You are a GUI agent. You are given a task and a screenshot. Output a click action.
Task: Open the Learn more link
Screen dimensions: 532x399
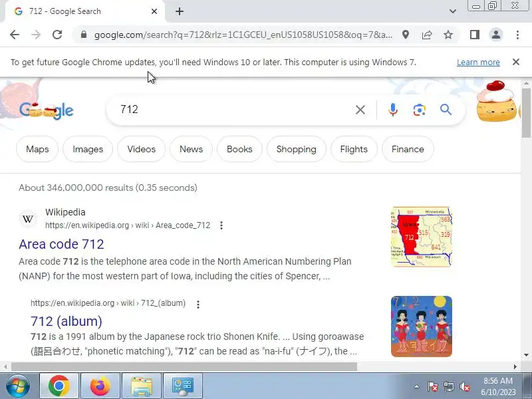click(x=478, y=63)
